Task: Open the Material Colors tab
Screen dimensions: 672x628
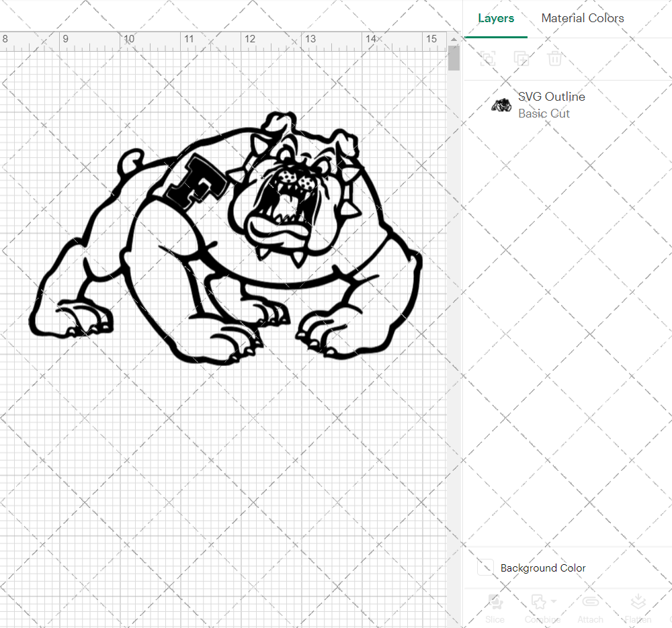Action: click(583, 18)
